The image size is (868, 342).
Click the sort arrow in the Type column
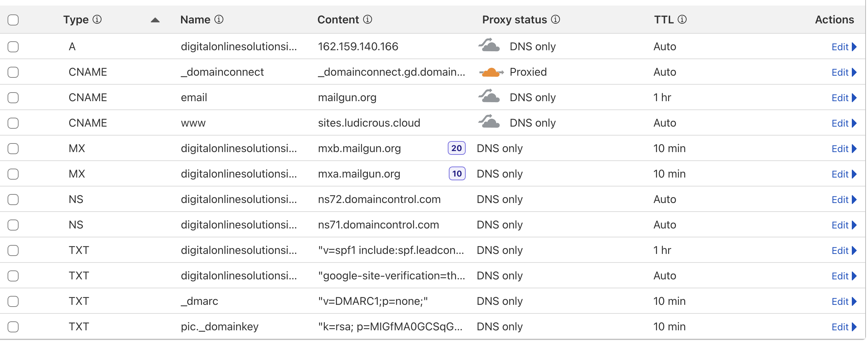pyautogui.click(x=155, y=20)
